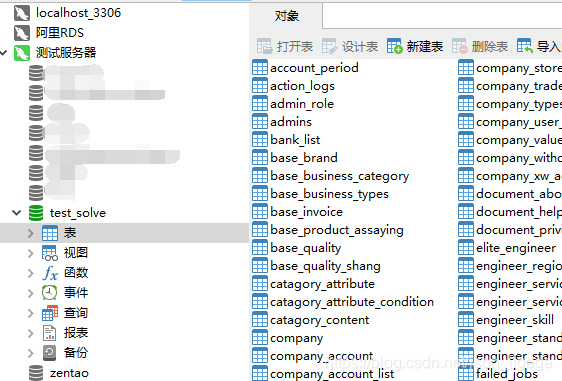Click the 事件 clock events icon
Viewport: 562px width, 381px height.
(x=50, y=292)
